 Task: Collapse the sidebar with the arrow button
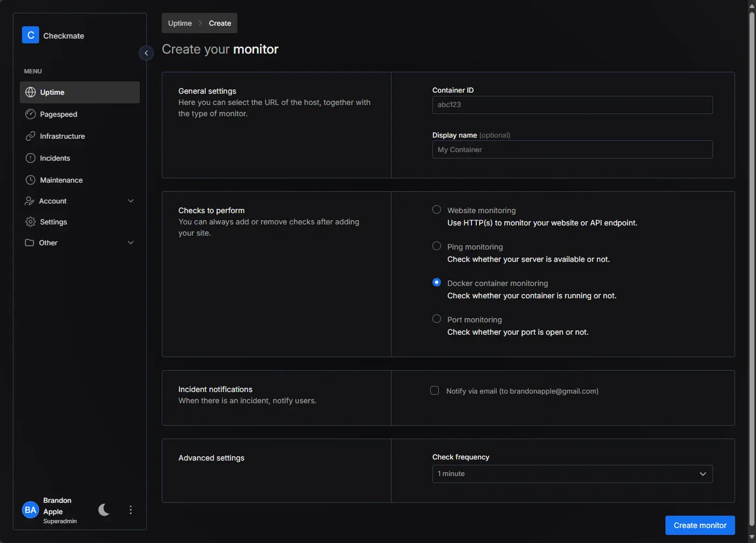pos(146,53)
